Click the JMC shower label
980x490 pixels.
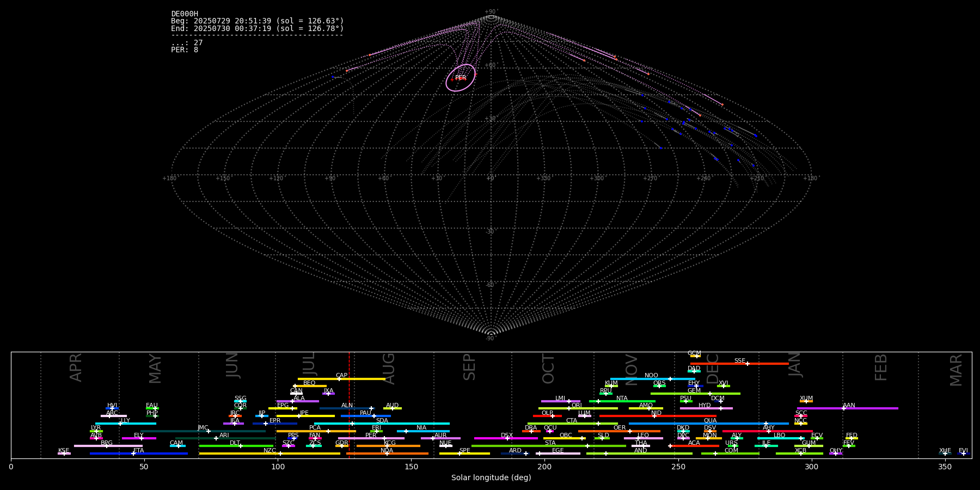point(203,428)
